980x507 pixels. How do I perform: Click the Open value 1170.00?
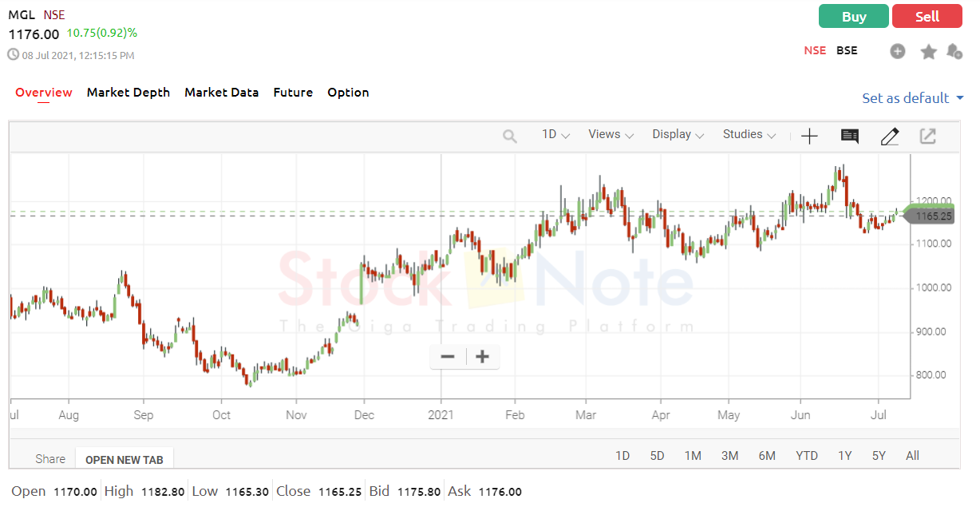coord(75,492)
